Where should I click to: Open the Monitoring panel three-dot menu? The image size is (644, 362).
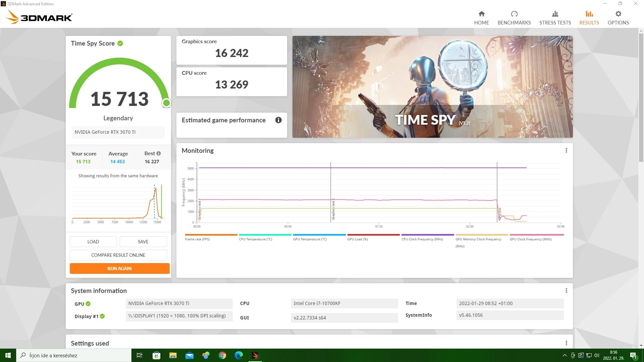tap(566, 150)
